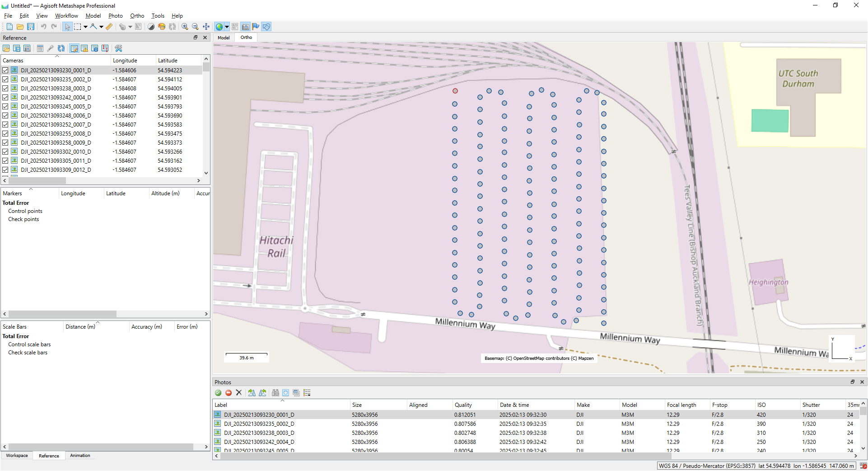Activate the Draw polyline tool
The image size is (868, 471).
click(93, 27)
